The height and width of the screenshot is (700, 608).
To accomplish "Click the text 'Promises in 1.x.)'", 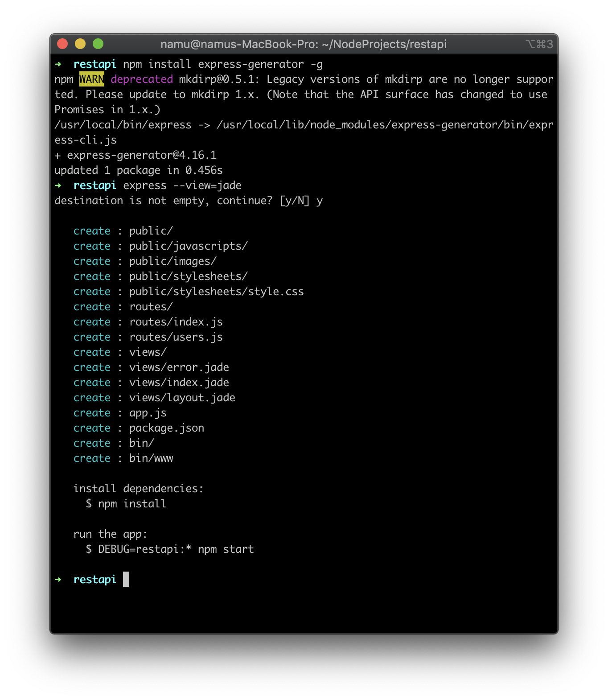I will (x=107, y=110).
